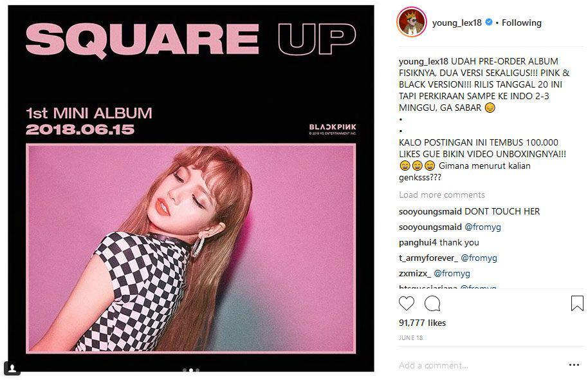Open young_lex18 username in the header

pyautogui.click(x=457, y=23)
